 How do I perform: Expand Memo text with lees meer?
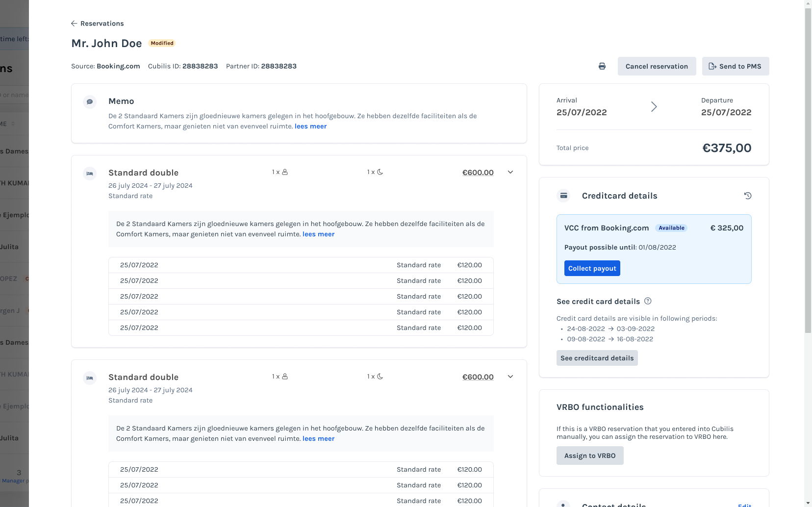(x=310, y=127)
